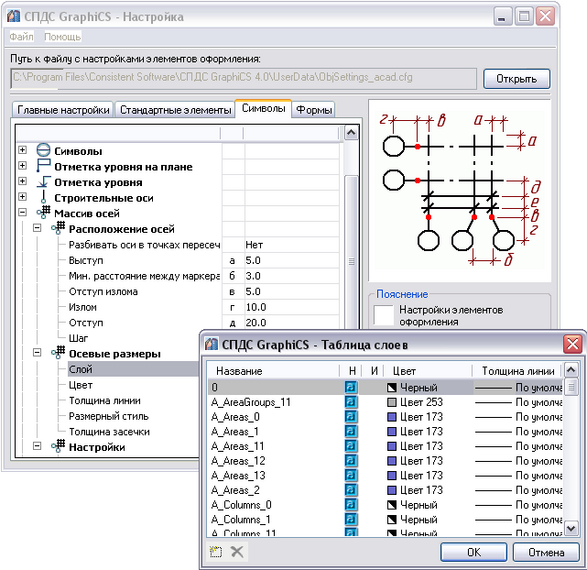The width and height of the screenshot is (587, 570).
Task: Click the Открыть button
Action: 516,79
